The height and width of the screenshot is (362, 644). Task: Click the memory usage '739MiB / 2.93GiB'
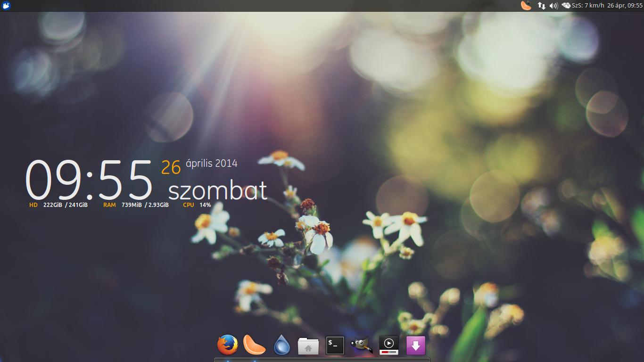(x=145, y=205)
